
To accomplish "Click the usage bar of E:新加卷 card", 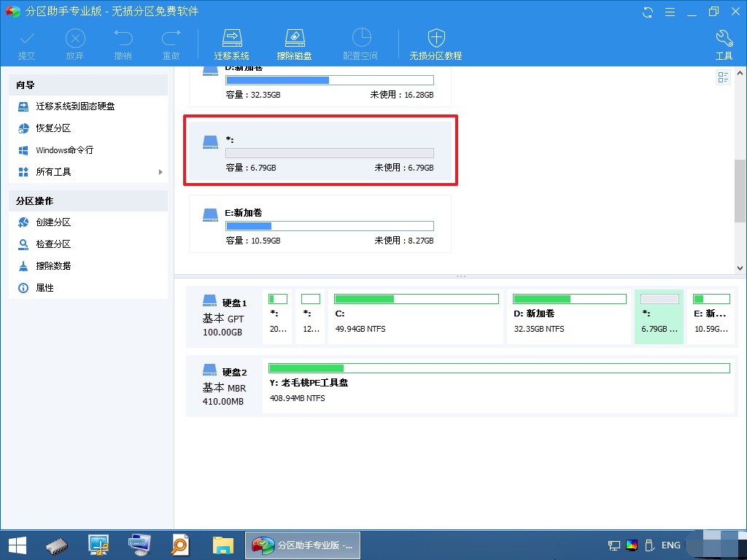I will pos(330,226).
